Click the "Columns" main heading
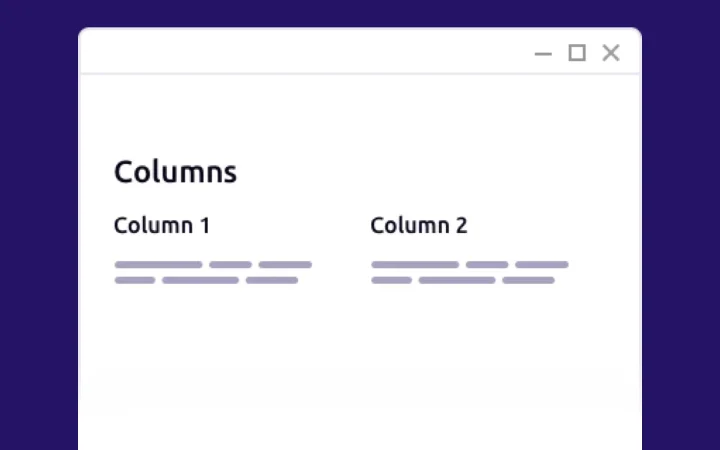The height and width of the screenshot is (450, 720). pyautogui.click(x=175, y=172)
